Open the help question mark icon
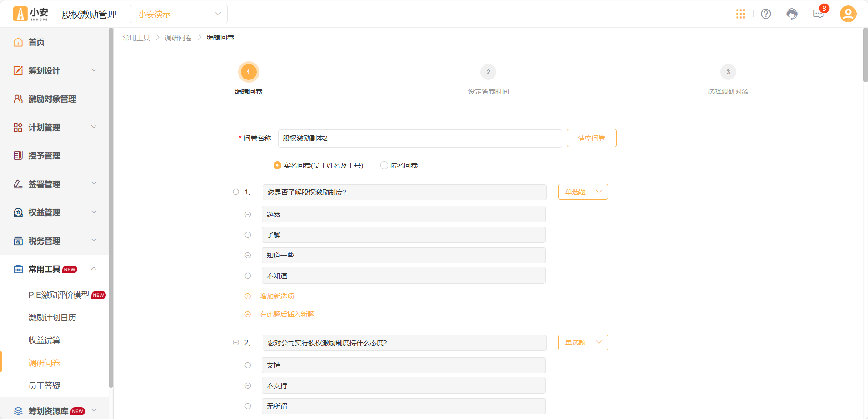This screenshot has width=868, height=419. [766, 14]
